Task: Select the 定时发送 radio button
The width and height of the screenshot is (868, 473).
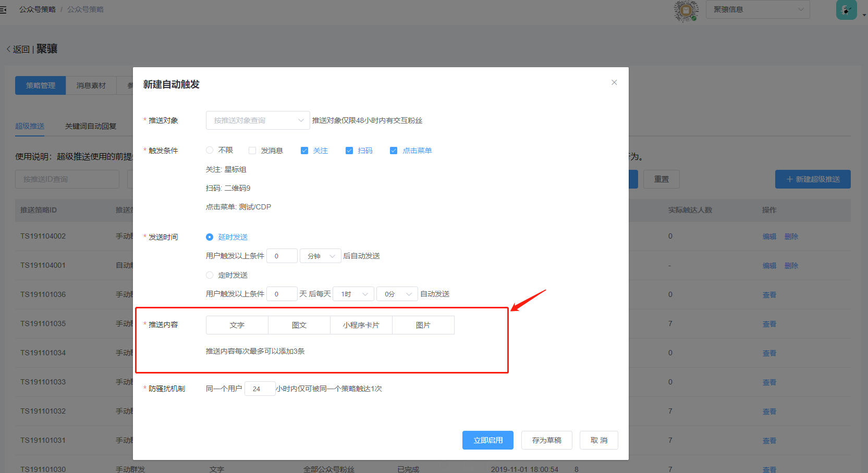Action: (210, 275)
